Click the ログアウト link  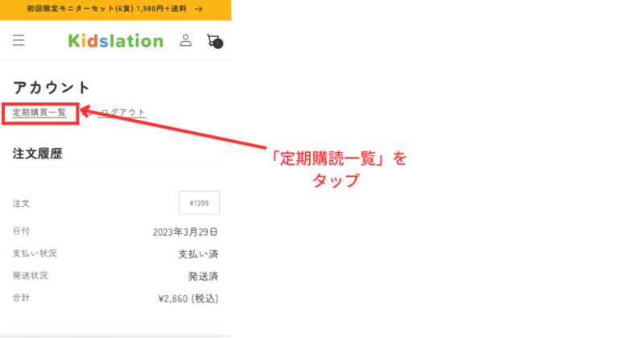click(122, 113)
